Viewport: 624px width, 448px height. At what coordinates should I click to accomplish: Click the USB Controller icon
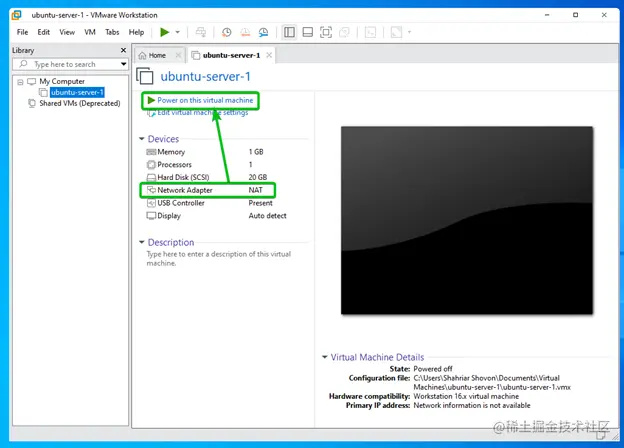(151, 203)
